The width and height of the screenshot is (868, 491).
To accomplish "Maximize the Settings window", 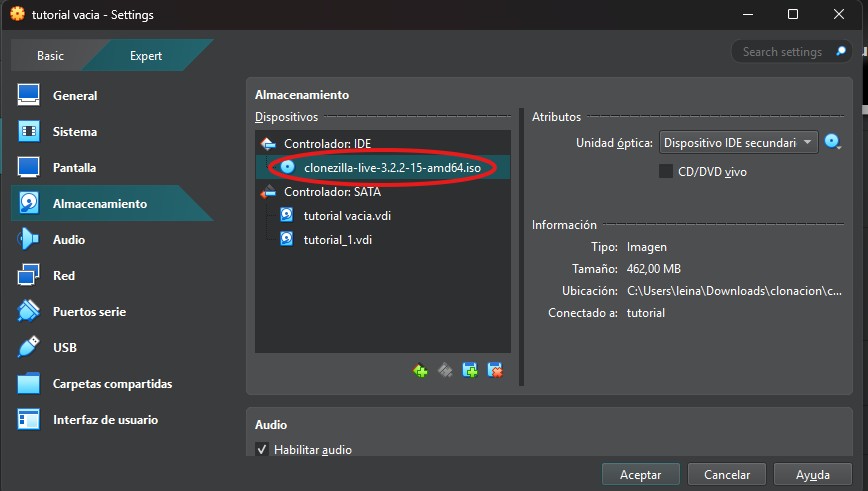I will click(793, 14).
